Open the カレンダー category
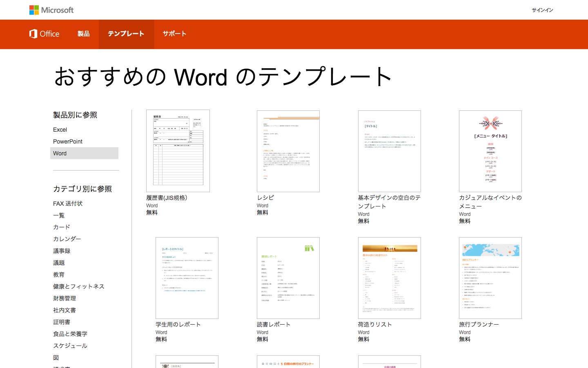 click(x=67, y=239)
